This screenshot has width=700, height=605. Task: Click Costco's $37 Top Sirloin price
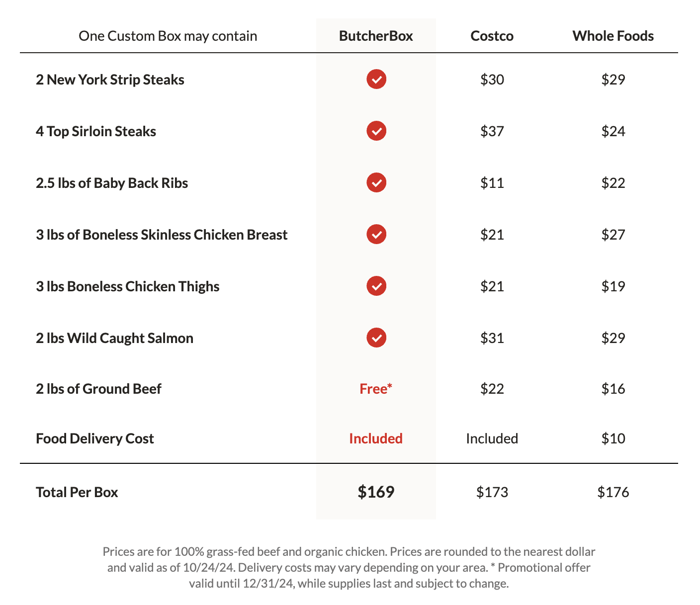[x=492, y=131]
